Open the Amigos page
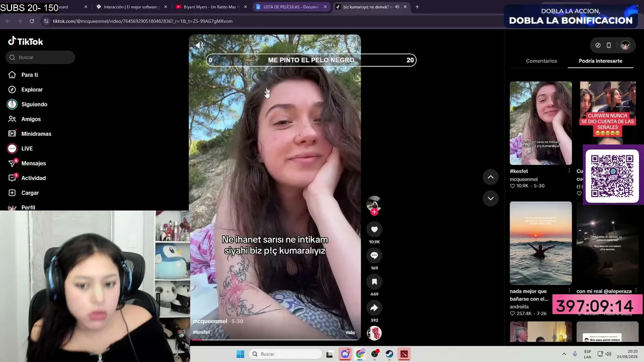The width and height of the screenshot is (644, 362). [x=31, y=119]
